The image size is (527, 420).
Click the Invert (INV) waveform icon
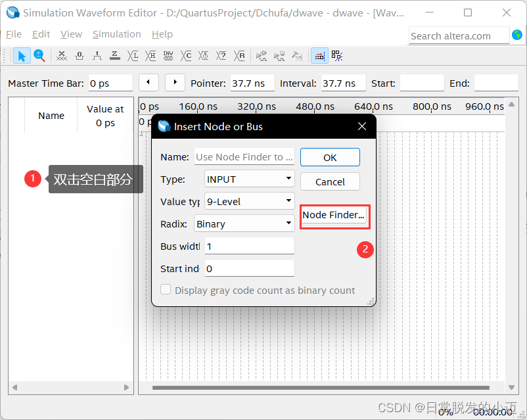point(168,56)
